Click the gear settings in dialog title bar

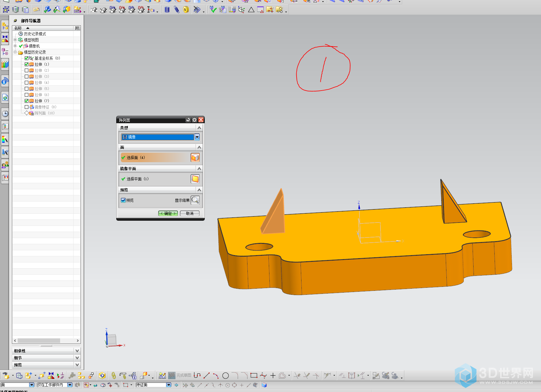(x=194, y=120)
